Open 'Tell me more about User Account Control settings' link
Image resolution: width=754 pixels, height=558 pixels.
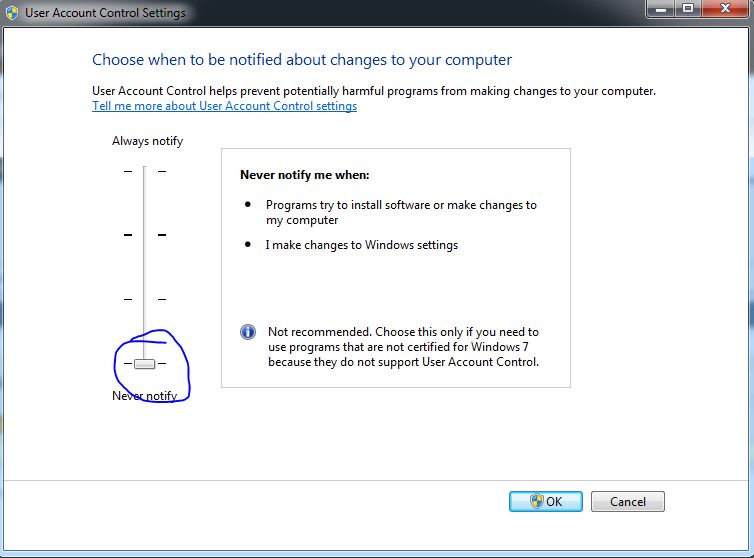coord(225,106)
